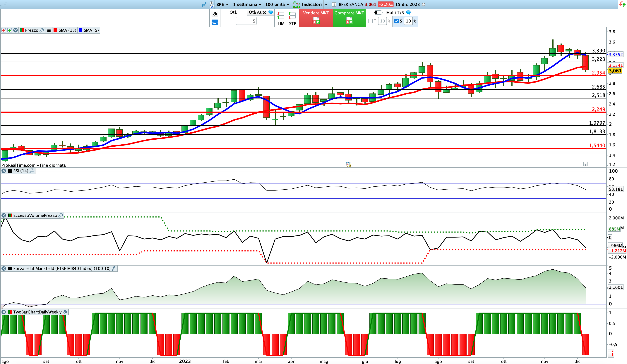627x364 pixels.
Task: Close the Prezzo price panel
Action: tap(16, 30)
